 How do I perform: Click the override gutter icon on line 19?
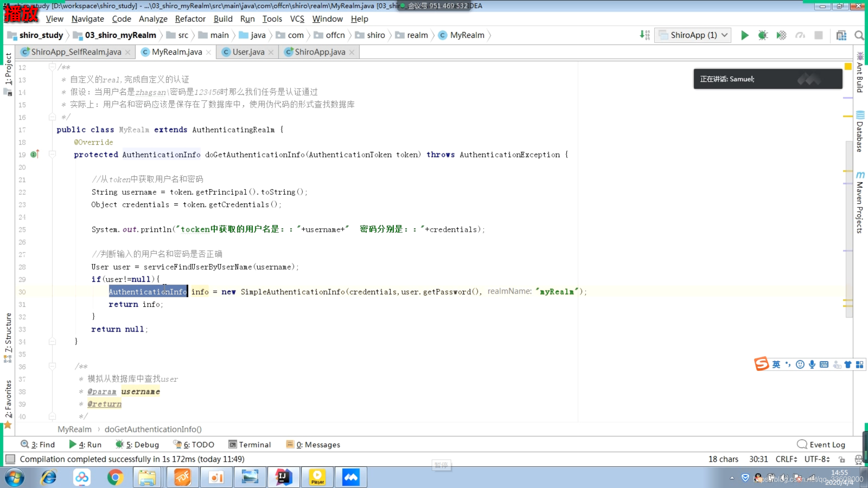35,155
